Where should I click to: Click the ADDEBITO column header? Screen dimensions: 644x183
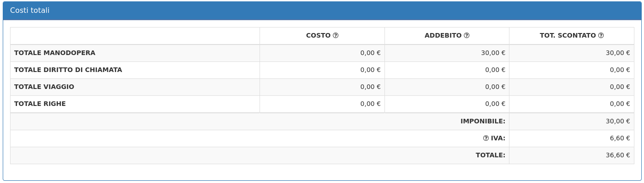443,36
